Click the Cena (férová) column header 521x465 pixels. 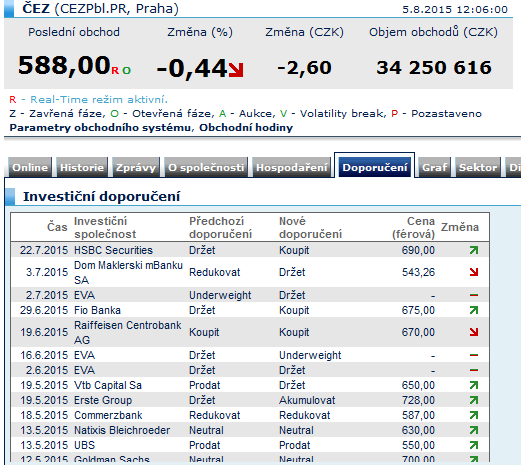(x=413, y=227)
